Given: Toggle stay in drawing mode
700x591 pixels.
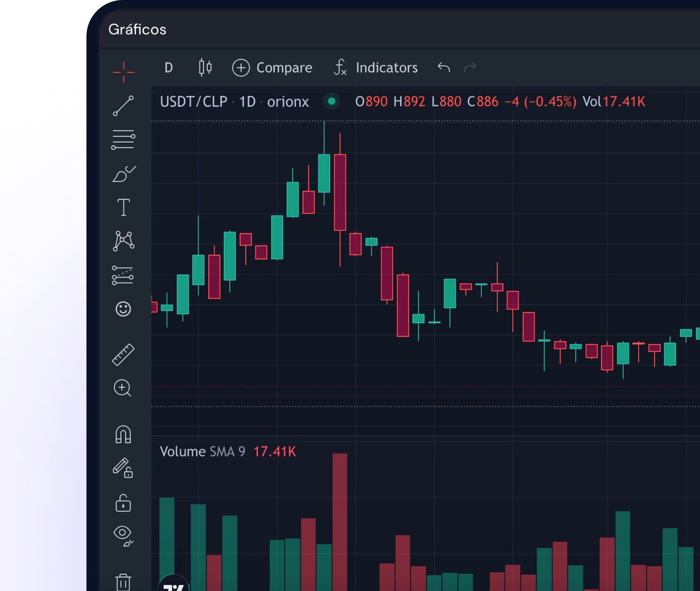Looking at the screenshot, I should click(x=123, y=468).
